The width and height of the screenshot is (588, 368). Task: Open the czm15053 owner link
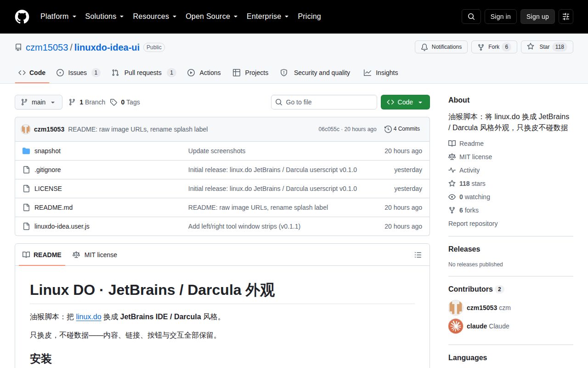[47, 47]
